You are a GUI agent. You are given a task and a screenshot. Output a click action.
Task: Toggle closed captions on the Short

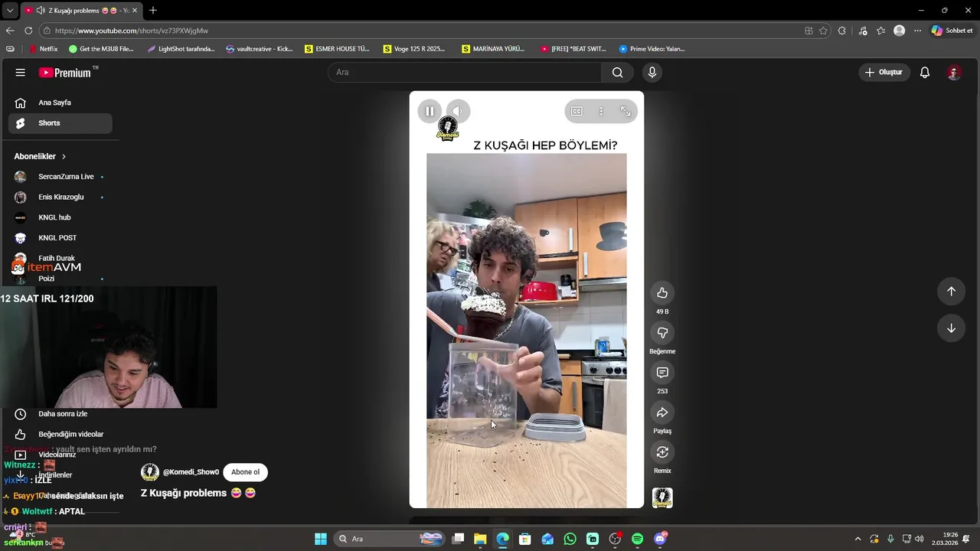[577, 111]
